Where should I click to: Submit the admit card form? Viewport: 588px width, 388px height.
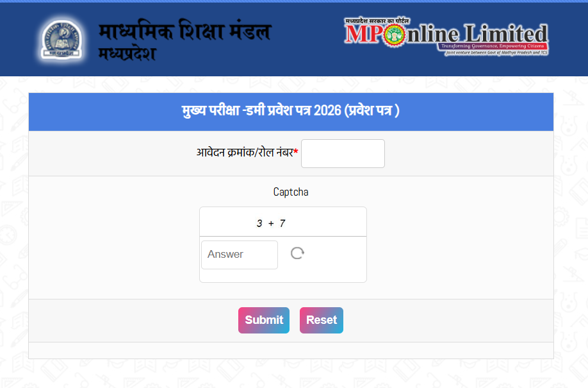click(x=264, y=320)
